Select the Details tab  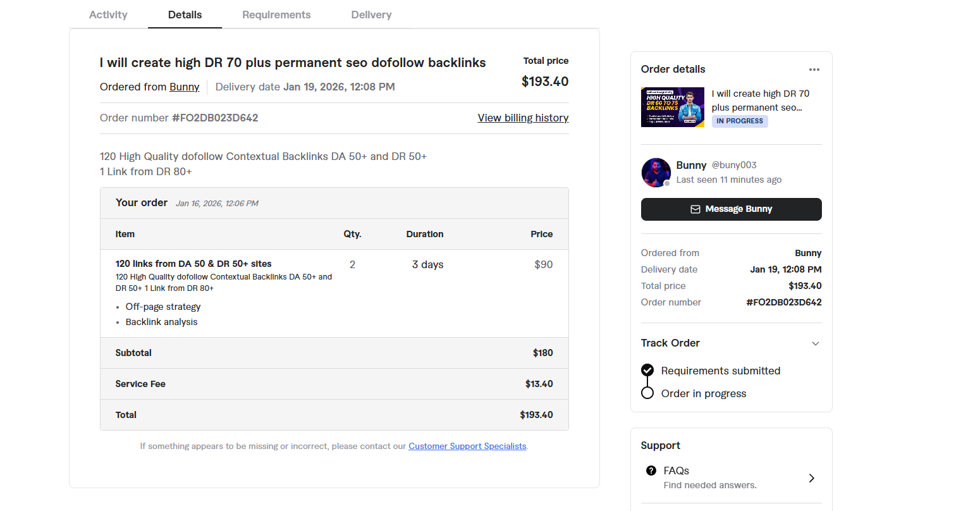click(x=185, y=15)
